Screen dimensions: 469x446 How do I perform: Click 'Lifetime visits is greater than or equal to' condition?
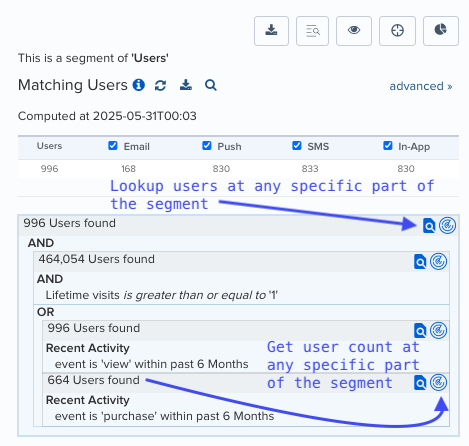pyautogui.click(x=162, y=295)
